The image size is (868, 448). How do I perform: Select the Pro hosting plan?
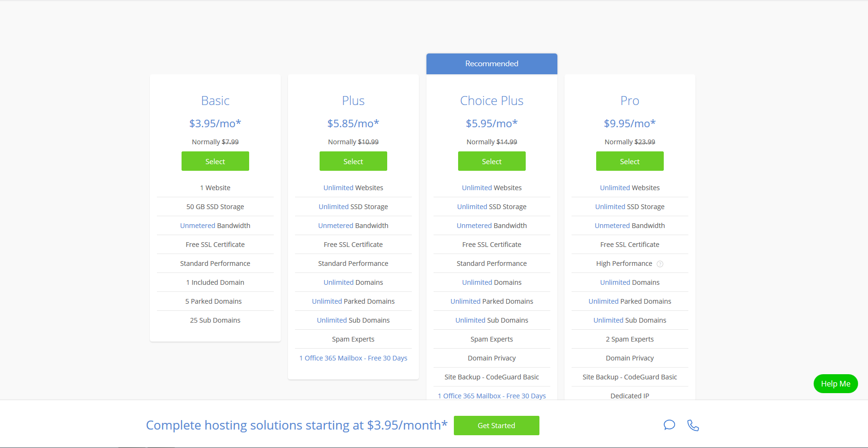coord(630,161)
